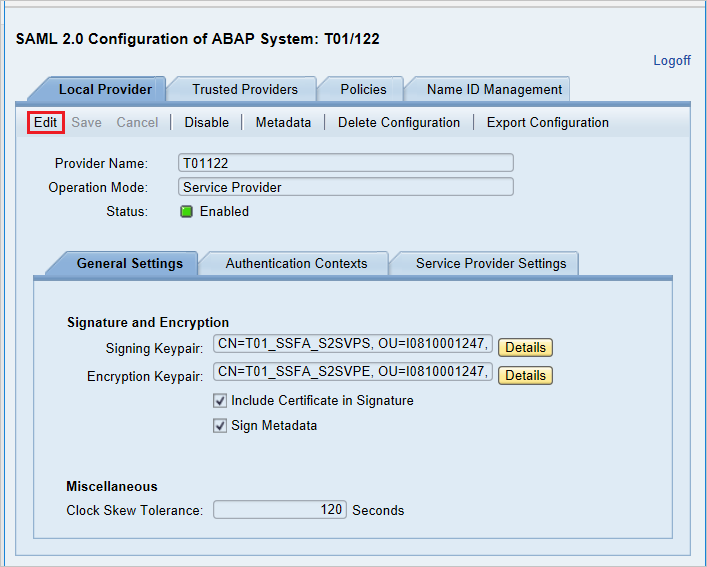The height and width of the screenshot is (567, 707).
Task: Click the Logoff link
Action: point(671,61)
